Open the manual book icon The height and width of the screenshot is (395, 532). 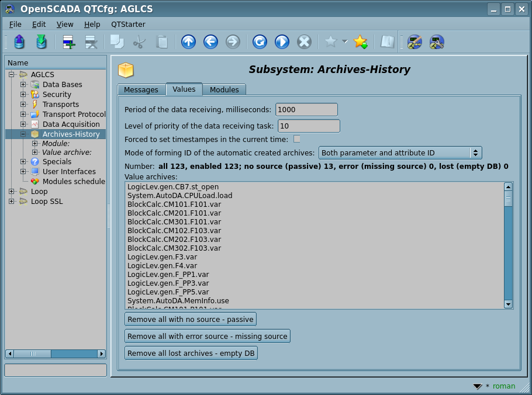click(x=387, y=42)
